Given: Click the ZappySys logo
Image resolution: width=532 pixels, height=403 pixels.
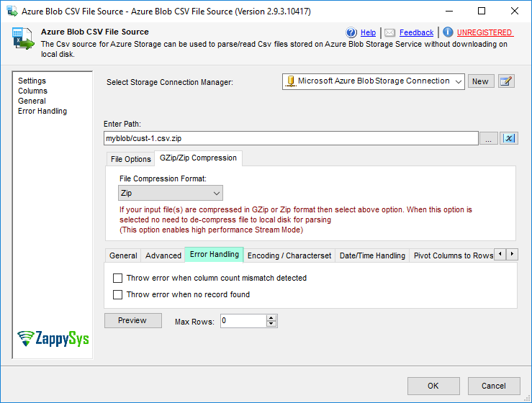Looking at the screenshot, I should [x=53, y=338].
